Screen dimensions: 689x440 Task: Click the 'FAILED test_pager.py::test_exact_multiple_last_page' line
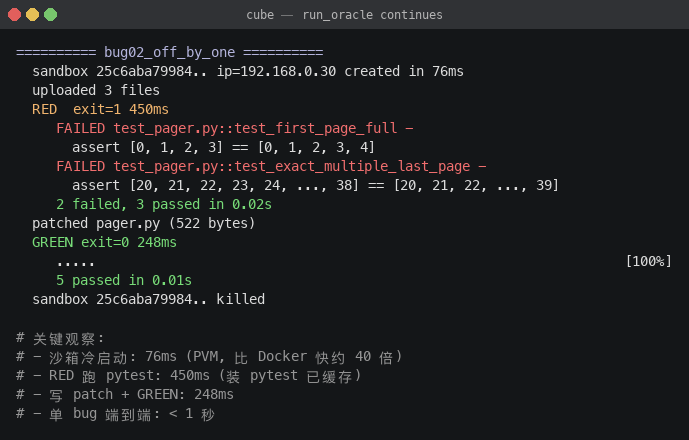click(271, 166)
